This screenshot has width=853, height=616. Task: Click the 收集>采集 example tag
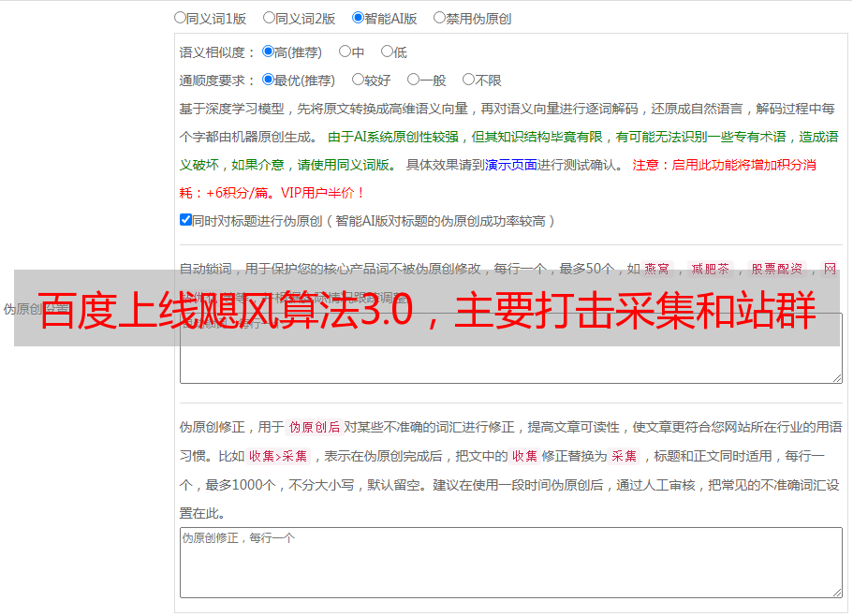tap(278, 457)
